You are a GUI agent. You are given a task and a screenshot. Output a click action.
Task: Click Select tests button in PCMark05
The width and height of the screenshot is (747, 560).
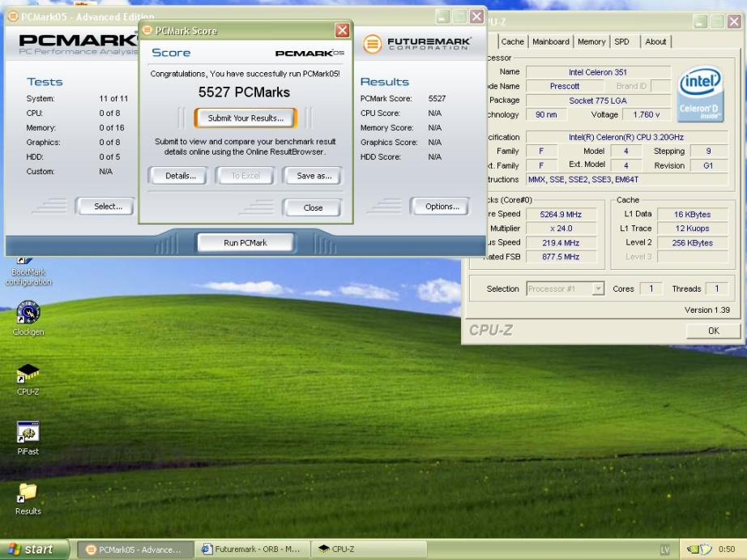pyautogui.click(x=107, y=207)
